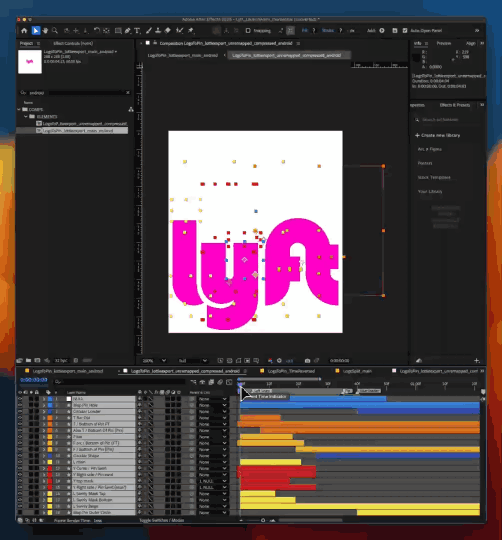The image size is (502, 540).
Task: Click the shy layers icon in timeline header
Action: pyautogui.click(x=202, y=382)
